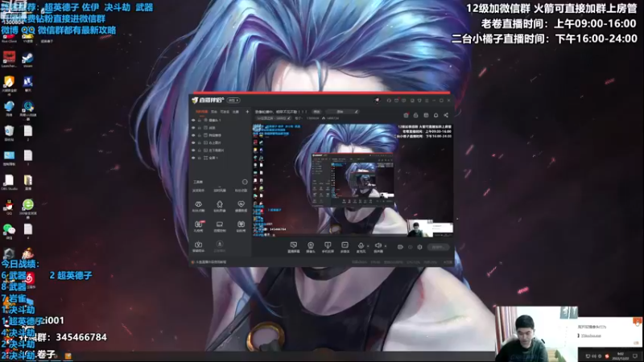The image size is (644, 362).
Task: Click the record camera icon in the bottom bar
Action: 400,247
